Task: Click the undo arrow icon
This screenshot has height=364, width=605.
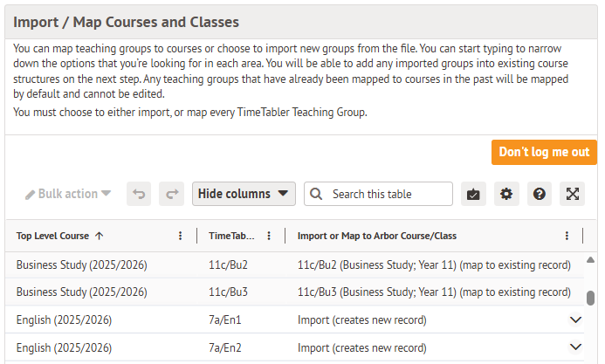Action: pyautogui.click(x=139, y=194)
